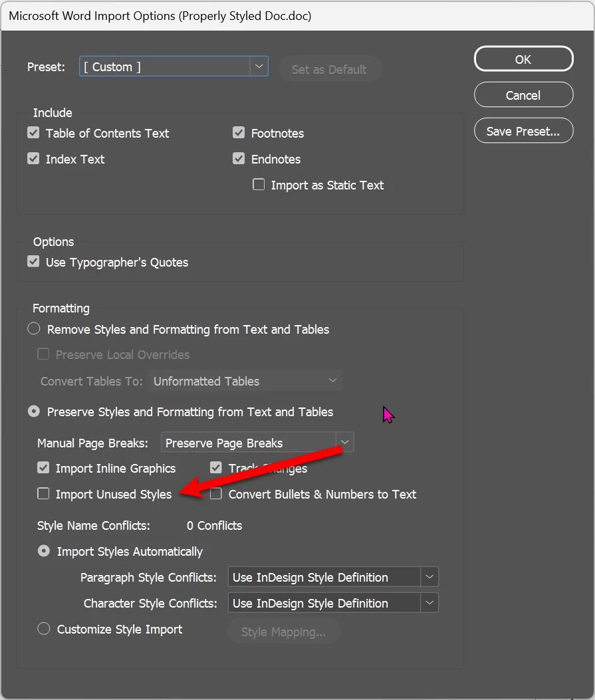The height and width of the screenshot is (700, 595).
Task: Select Preserve Styles and Formatting option
Action: [34, 411]
